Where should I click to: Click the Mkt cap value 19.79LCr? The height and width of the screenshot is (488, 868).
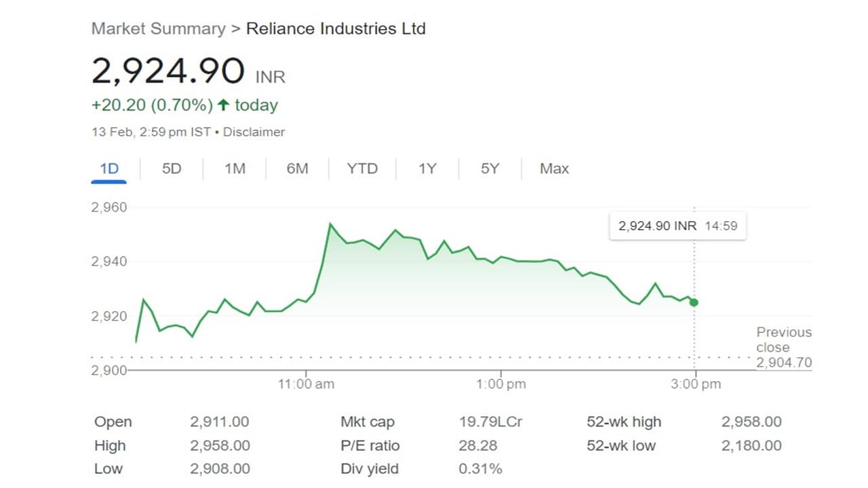click(x=490, y=422)
